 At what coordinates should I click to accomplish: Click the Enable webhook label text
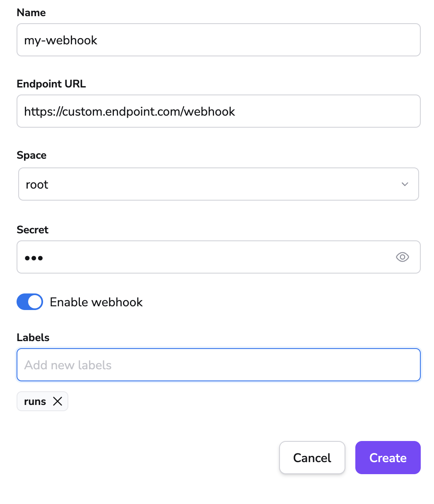[x=96, y=302]
